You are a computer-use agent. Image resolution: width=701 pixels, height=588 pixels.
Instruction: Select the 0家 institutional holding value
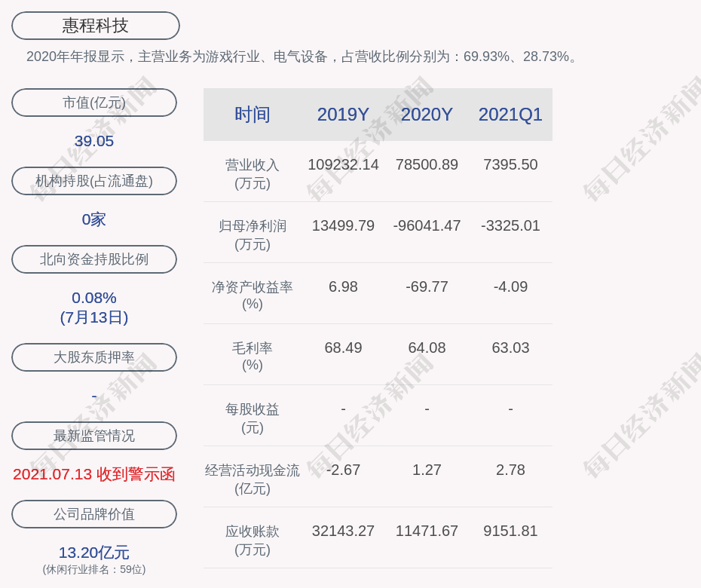[x=94, y=219]
